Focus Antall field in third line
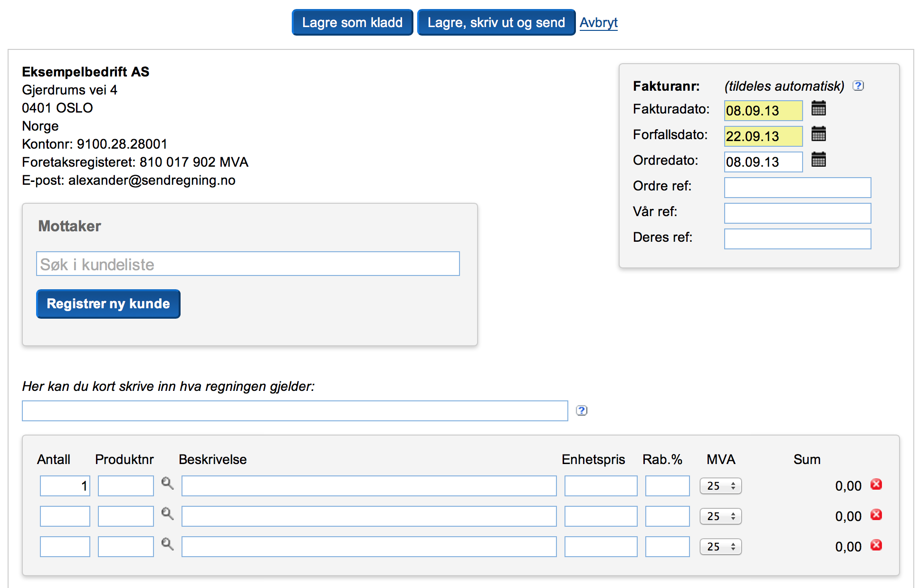This screenshot has height=588, width=919. click(65, 547)
